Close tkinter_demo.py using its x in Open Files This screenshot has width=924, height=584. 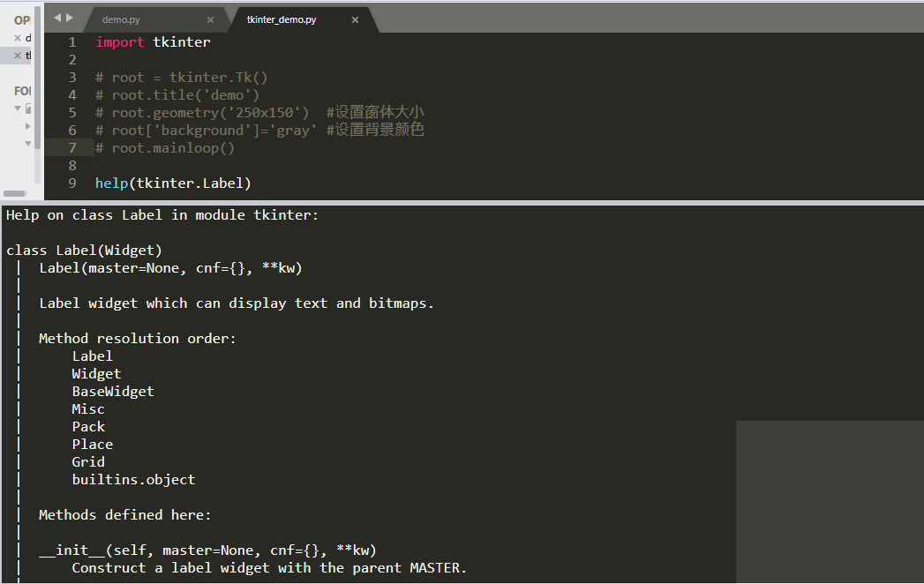point(17,55)
